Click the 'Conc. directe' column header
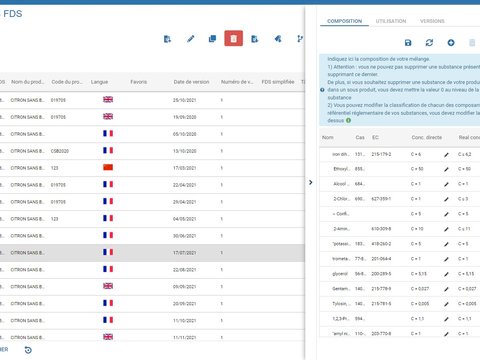 pos(427,137)
